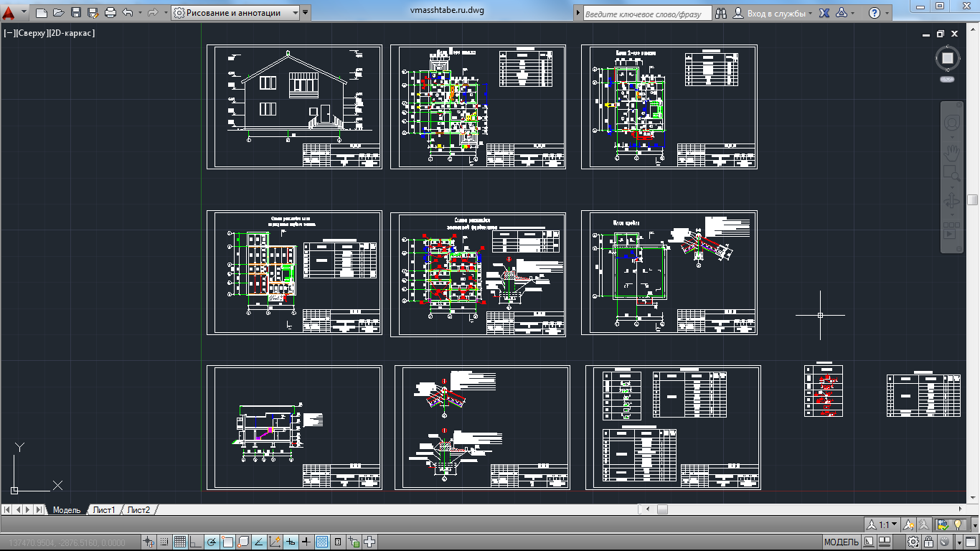Image resolution: width=980 pixels, height=551 pixels.
Task: Toggle Lineweight display in status bar
Action: (x=306, y=542)
